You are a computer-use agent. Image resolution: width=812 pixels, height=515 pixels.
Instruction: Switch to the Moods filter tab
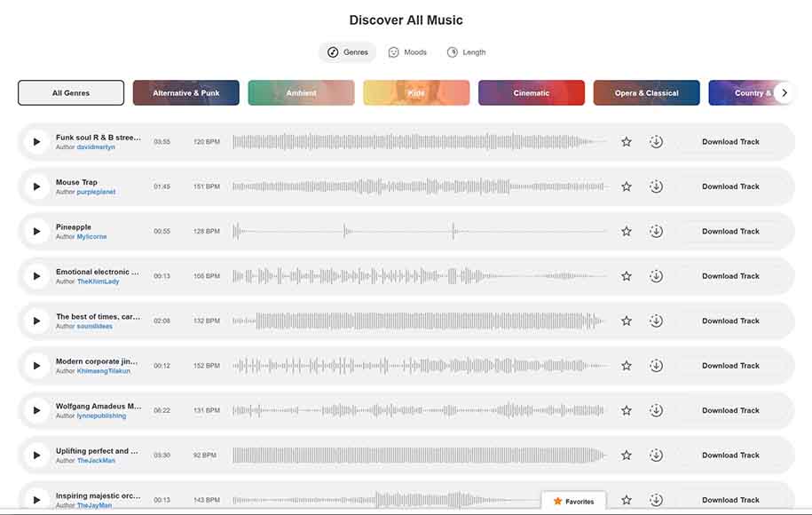point(407,52)
